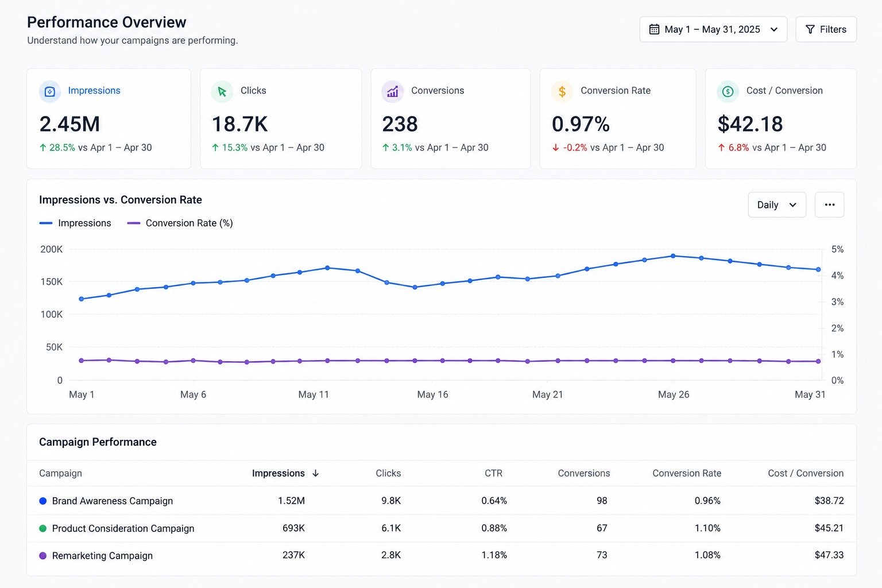Viewport: 882px width, 588px height.
Task: Select the Impressions metric card
Action: pyautogui.click(x=109, y=119)
